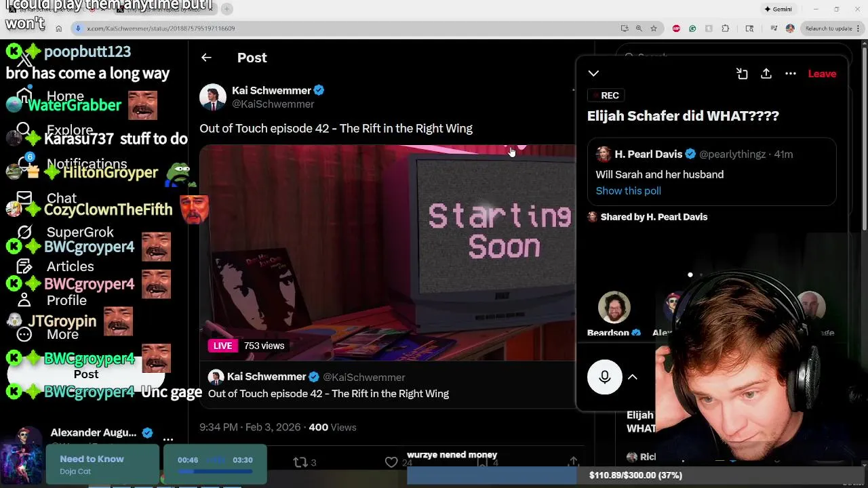Go to browser home icon

point(58,28)
